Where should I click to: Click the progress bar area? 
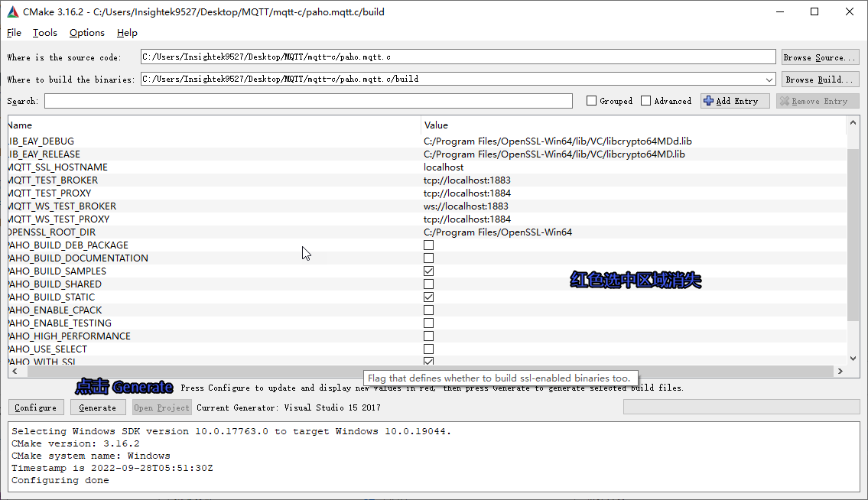coord(741,407)
